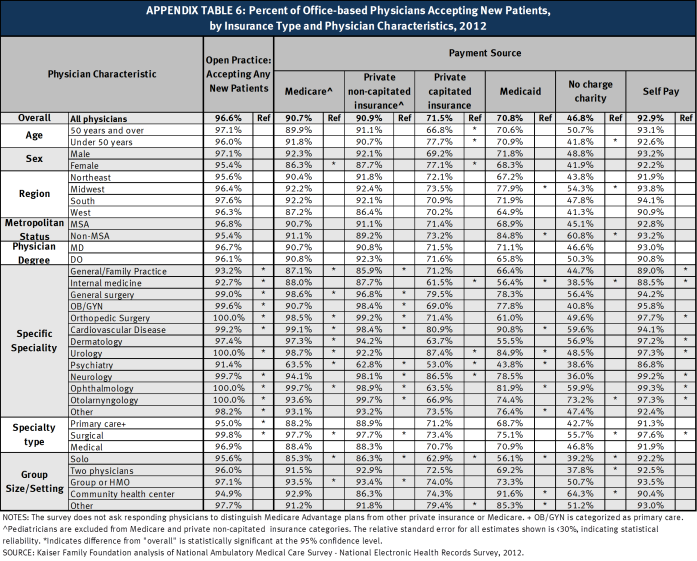Select the Physician Characteristic column header
This screenshot has width=697, height=561.
pos(103,74)
